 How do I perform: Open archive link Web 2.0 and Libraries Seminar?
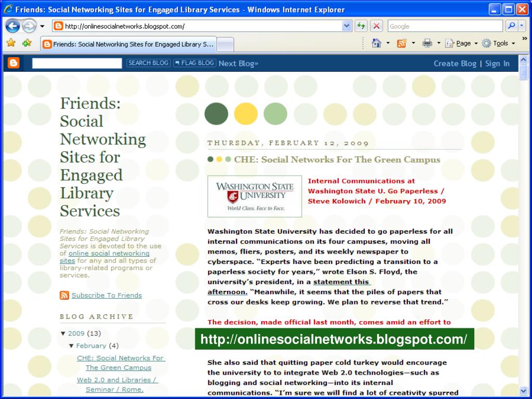(x=117, y=384)
